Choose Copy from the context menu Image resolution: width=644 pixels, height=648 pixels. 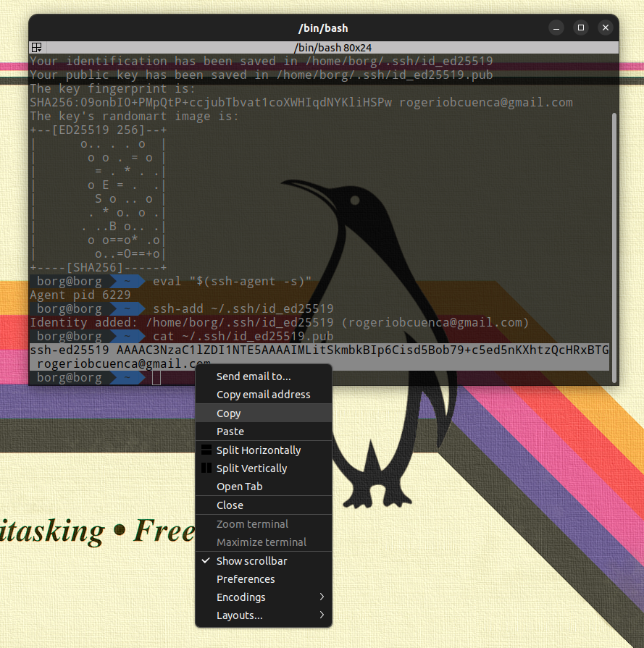pyautogui.click(x=229, y=413)
